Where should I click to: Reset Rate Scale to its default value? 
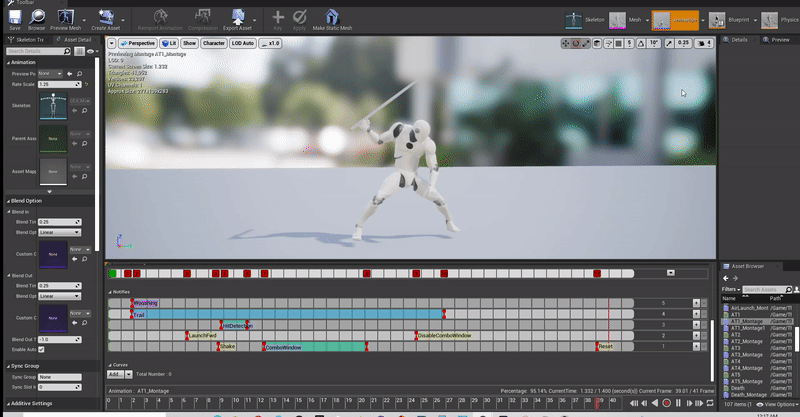point(86,84)
